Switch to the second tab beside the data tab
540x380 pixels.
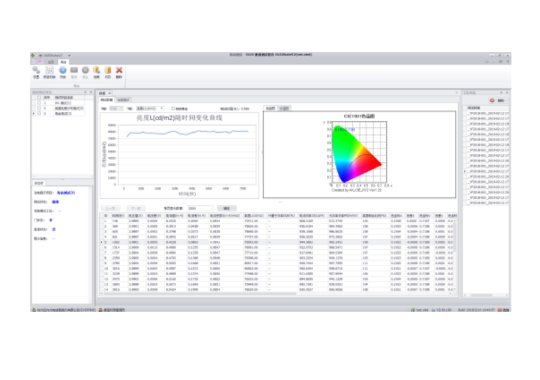click(123, 100)
